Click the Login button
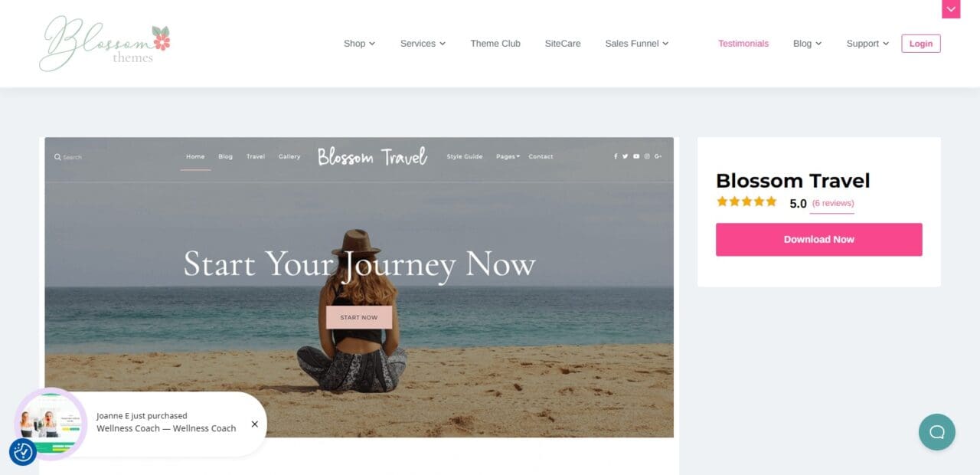980x475 pixels. [x=921, y=44]
